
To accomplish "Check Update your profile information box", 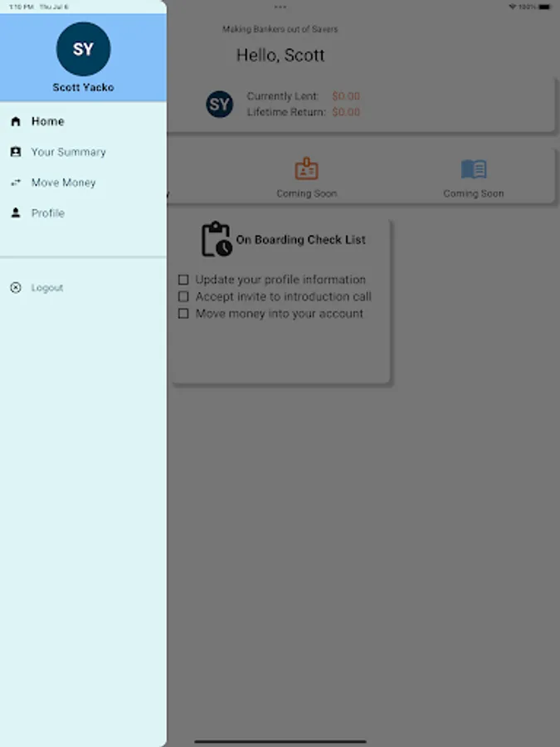I will [183, 279].
